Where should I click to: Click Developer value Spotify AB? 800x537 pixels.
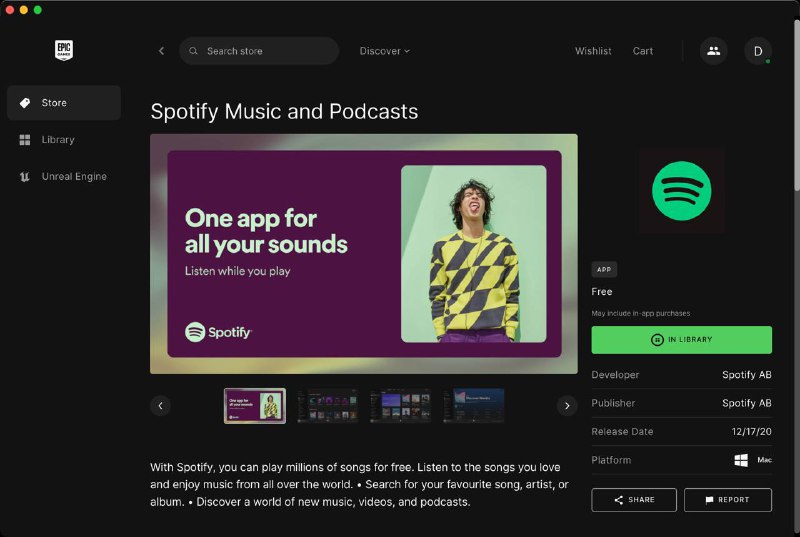(x=746, y=375)
